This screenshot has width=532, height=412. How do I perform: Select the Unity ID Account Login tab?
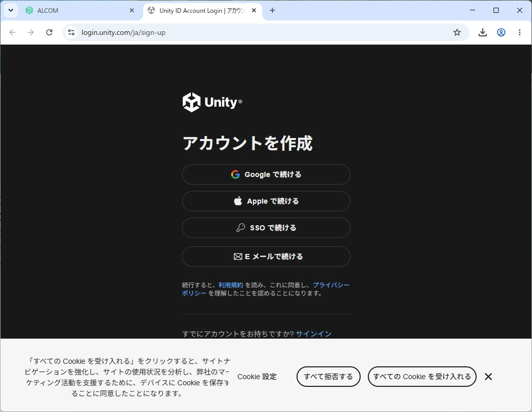tap(203, 11)
